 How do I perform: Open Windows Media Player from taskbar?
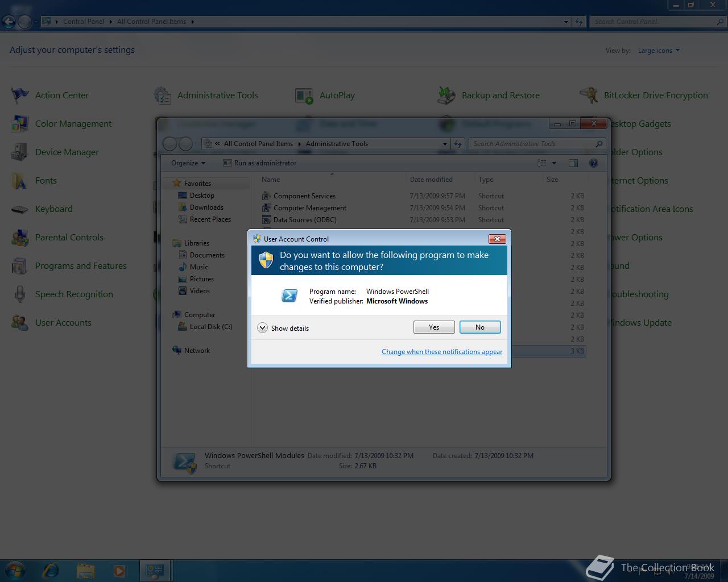pyautogui.click(x=119, y=570)
